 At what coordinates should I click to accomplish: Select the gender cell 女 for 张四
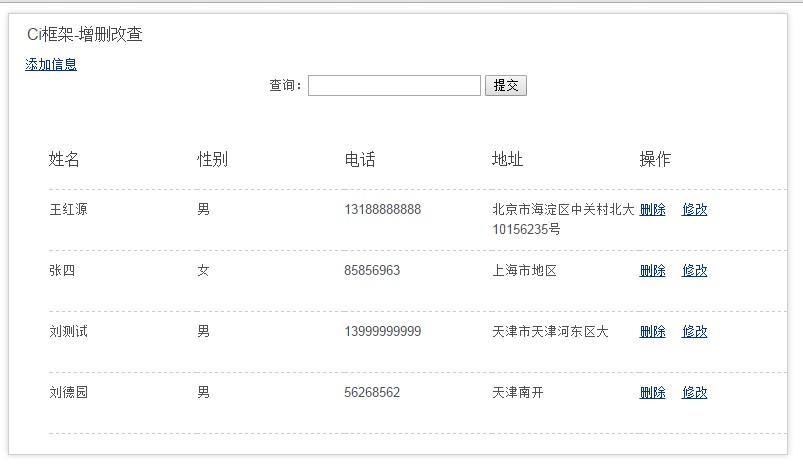(x=203, y=270)
